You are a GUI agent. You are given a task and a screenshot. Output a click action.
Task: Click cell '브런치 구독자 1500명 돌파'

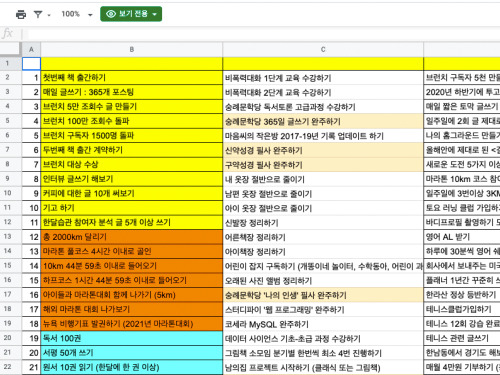click(132, 136)
